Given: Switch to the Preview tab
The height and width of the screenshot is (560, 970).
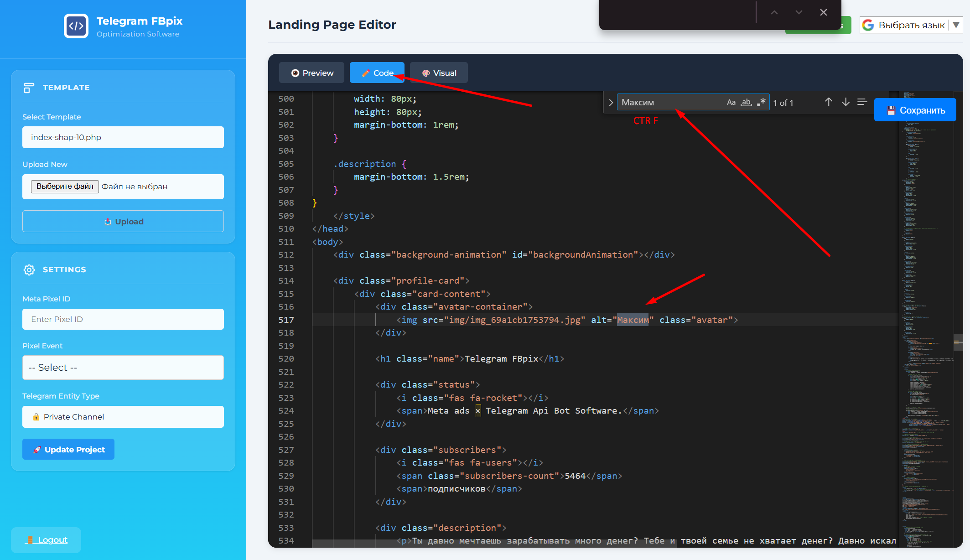Looking at the screenshot, I should pos(312,73).
